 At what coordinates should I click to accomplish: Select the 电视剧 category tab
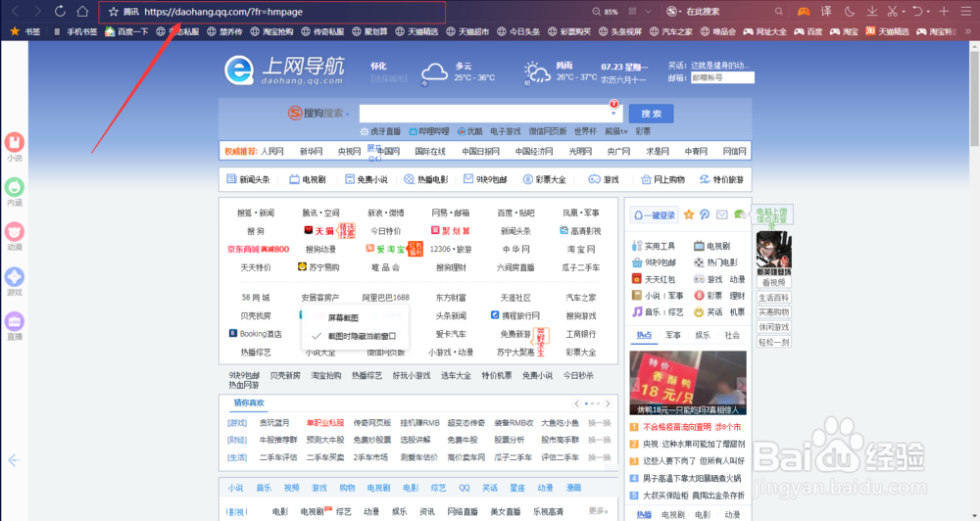tap(308, 179)
